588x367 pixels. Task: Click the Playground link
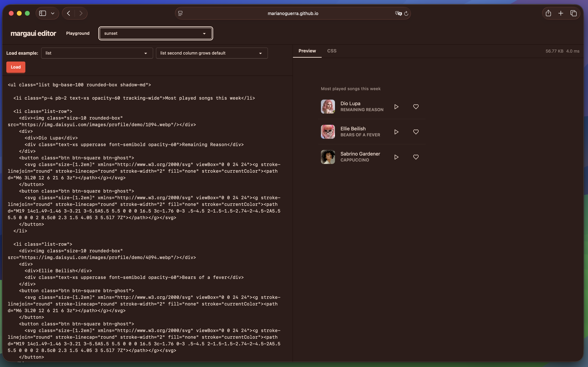tap(78, 33)
